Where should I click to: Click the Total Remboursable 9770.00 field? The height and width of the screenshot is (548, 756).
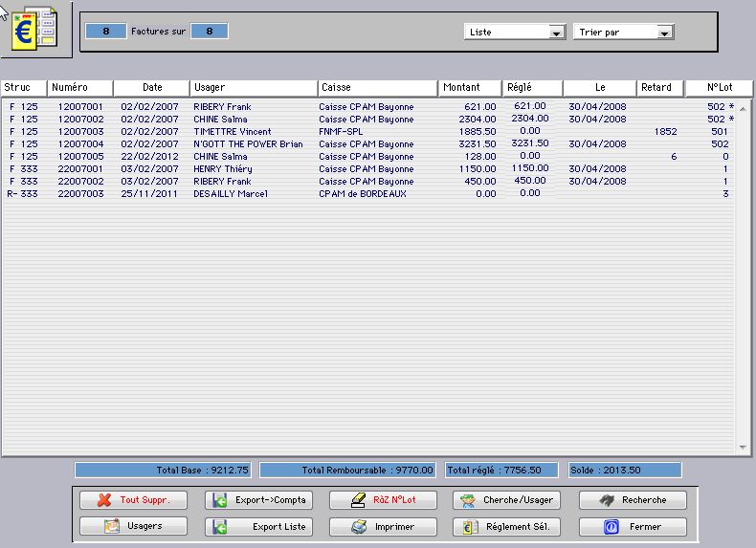[347, 470]
